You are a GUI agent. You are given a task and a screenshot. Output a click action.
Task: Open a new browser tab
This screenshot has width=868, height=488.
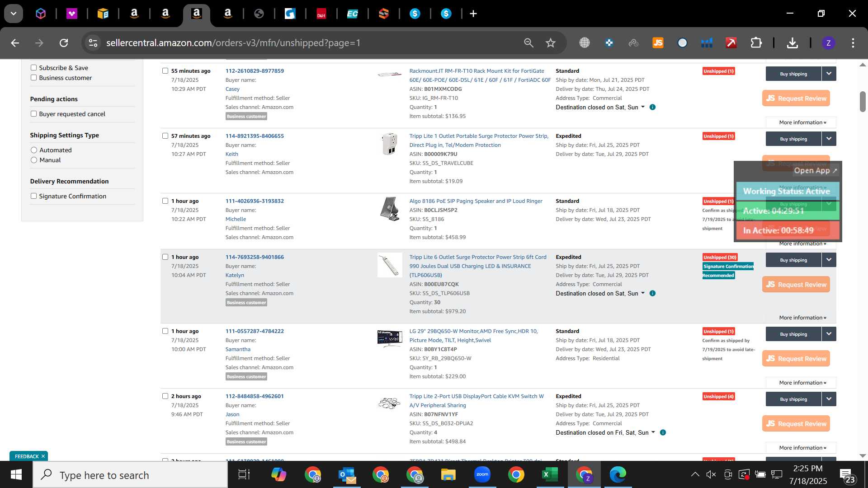(473, 14)
